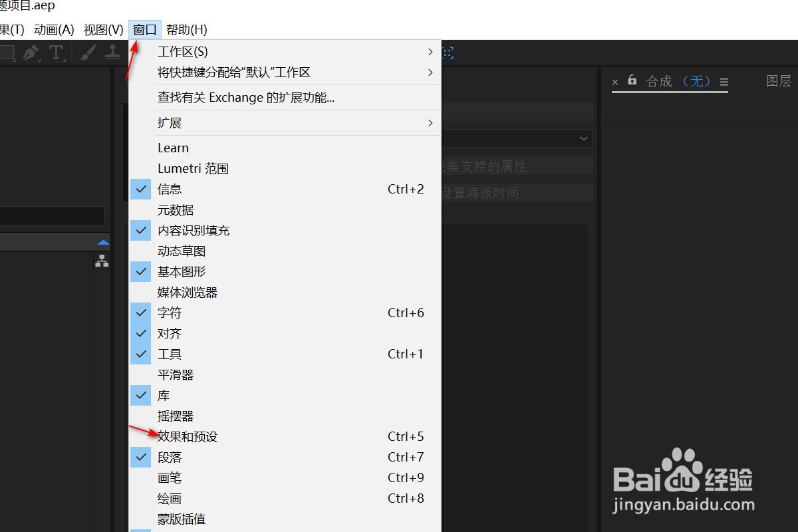Open the 帮助(H) menu
Image resolution: width=798 pixels, height=532 pixels.
click(187, 29)
